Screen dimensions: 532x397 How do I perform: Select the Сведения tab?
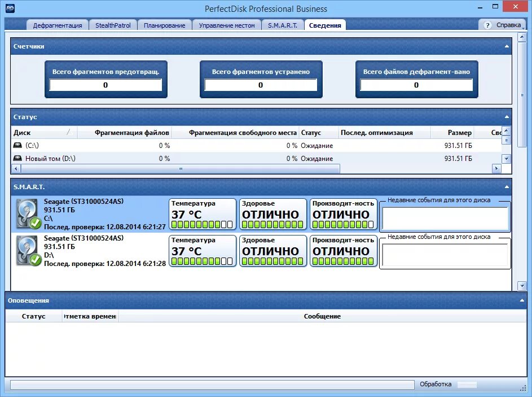pos(325,25)
